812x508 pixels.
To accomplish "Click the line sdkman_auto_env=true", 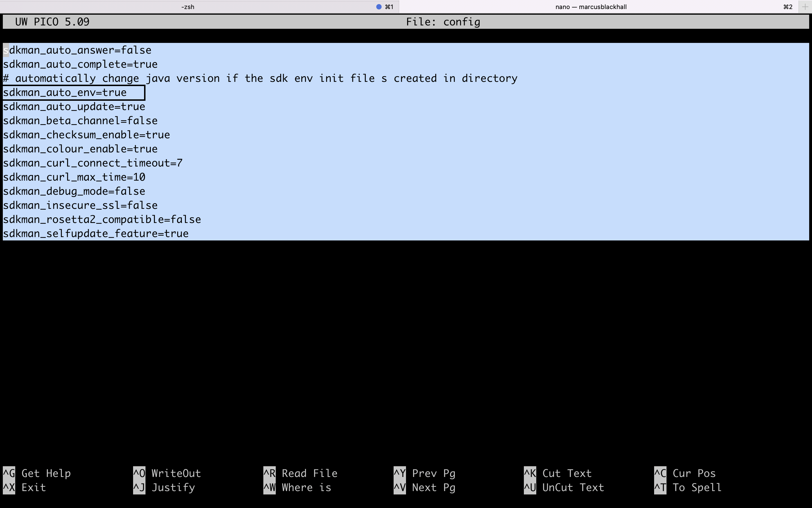I will (x=65, y=92).
